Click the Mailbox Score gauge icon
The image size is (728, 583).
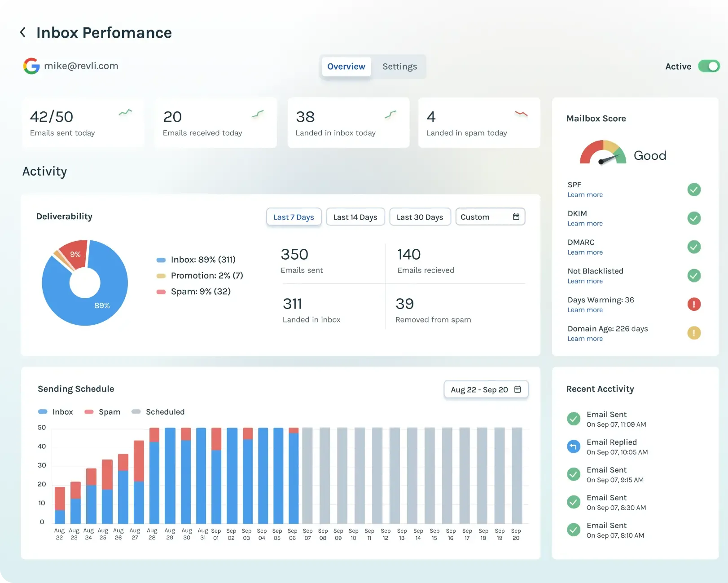(603, 153)
